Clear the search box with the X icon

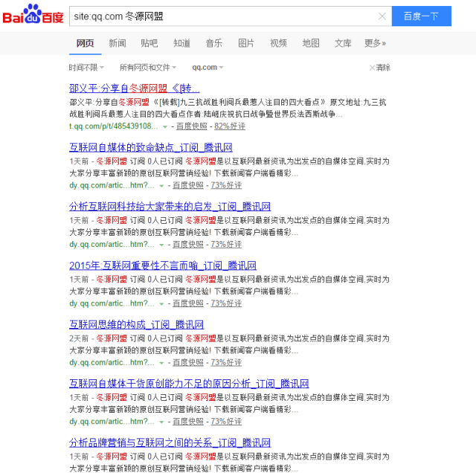[382, 16]
